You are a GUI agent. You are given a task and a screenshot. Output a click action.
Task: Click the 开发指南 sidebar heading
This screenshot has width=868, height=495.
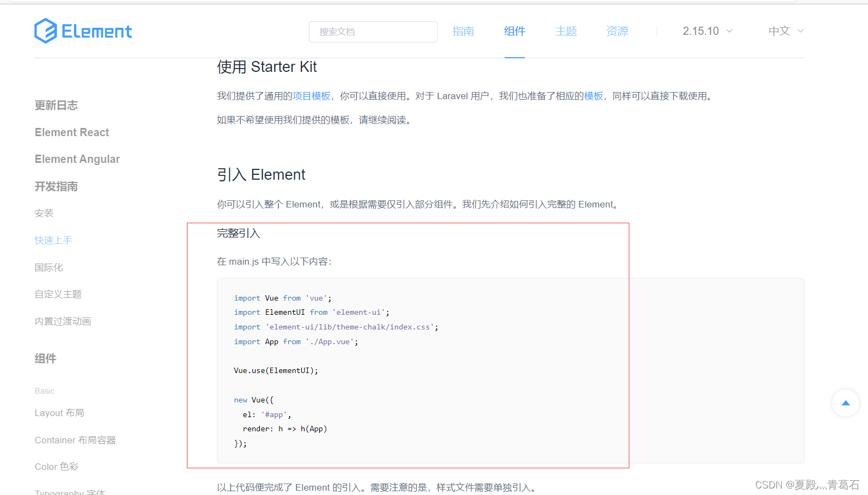tap(56, 186)
